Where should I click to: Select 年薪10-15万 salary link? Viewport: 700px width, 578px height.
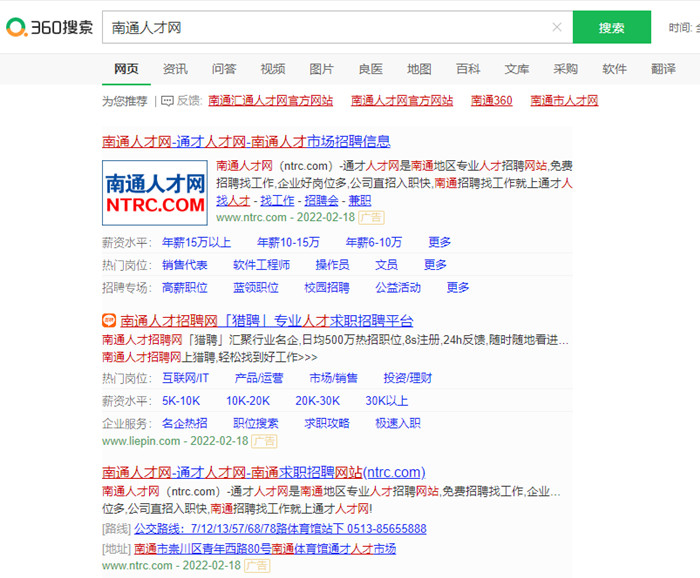pyautogui.click(x=288, y=242)
